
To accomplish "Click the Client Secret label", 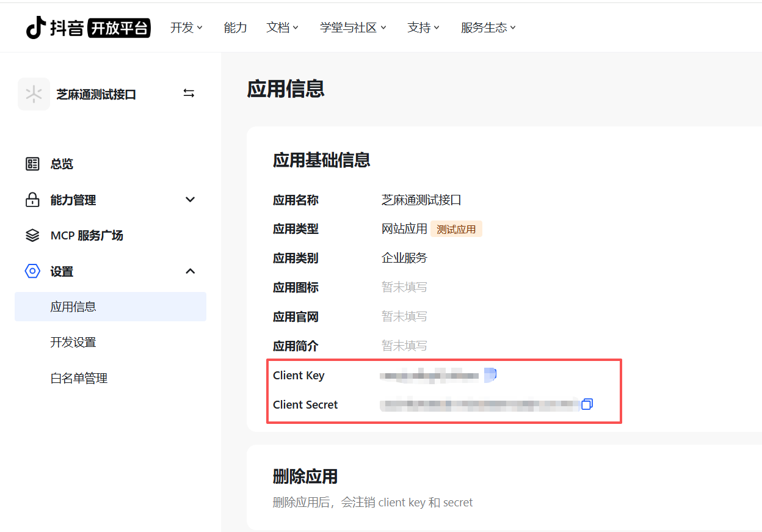I will 305,404.
